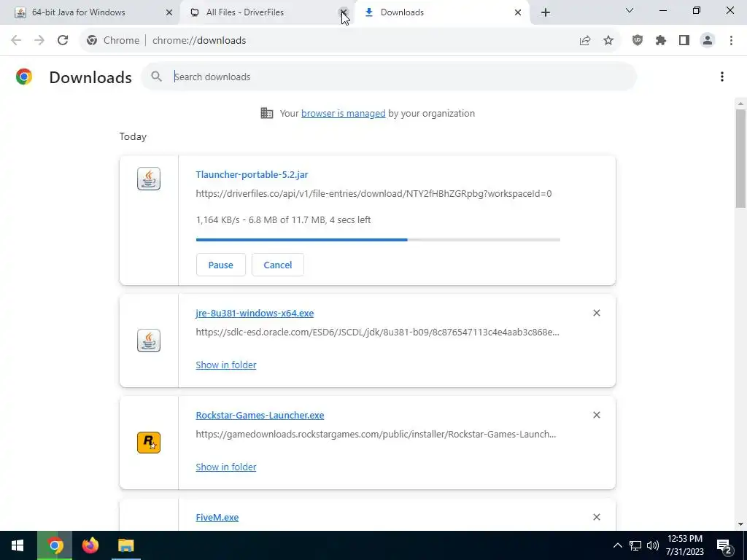Open the FiveM.exe link

217,517
